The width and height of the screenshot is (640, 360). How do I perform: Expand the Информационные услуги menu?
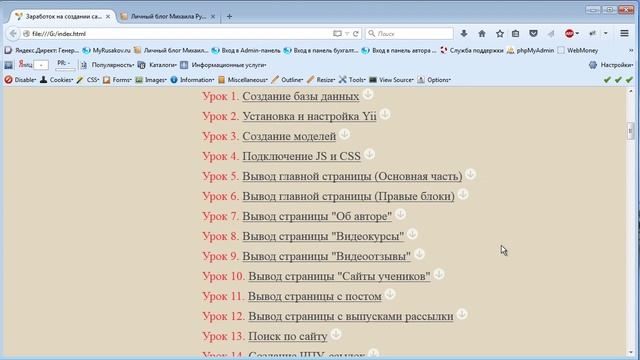tap(224, 65)
